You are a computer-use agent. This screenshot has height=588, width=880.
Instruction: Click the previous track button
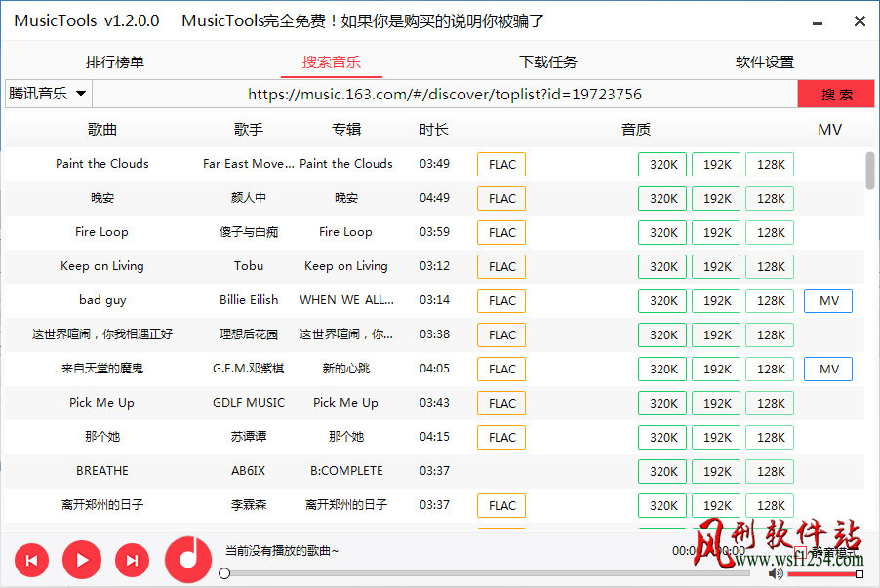(x=31, y=560)
